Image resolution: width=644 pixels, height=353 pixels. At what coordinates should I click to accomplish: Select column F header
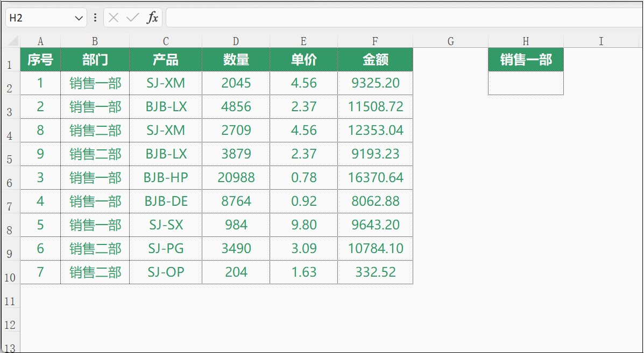[x=375, y=41]
